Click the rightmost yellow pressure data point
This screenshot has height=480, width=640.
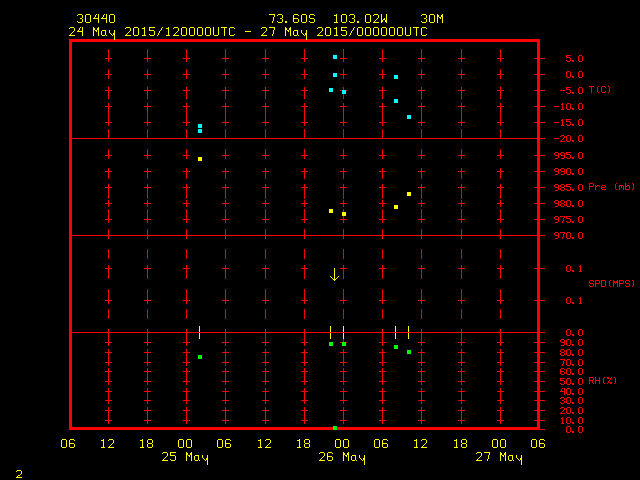click(x=409, y=194)
